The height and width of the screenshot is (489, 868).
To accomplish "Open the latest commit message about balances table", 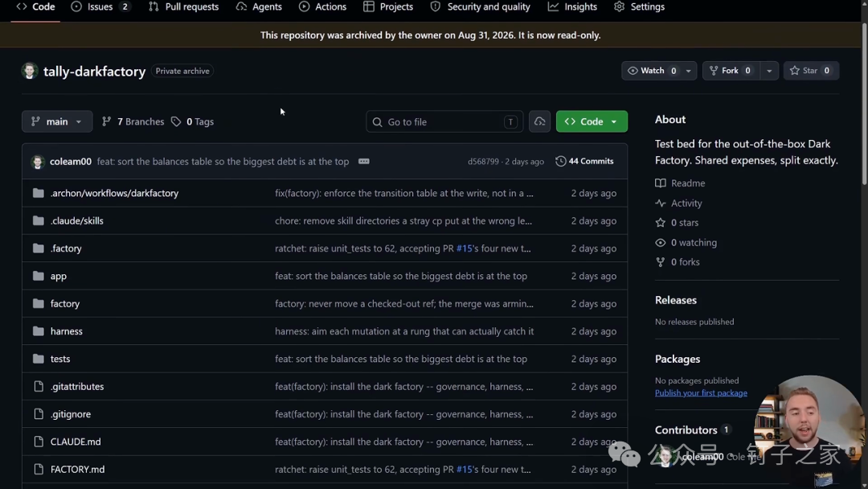I will point(223,161).
